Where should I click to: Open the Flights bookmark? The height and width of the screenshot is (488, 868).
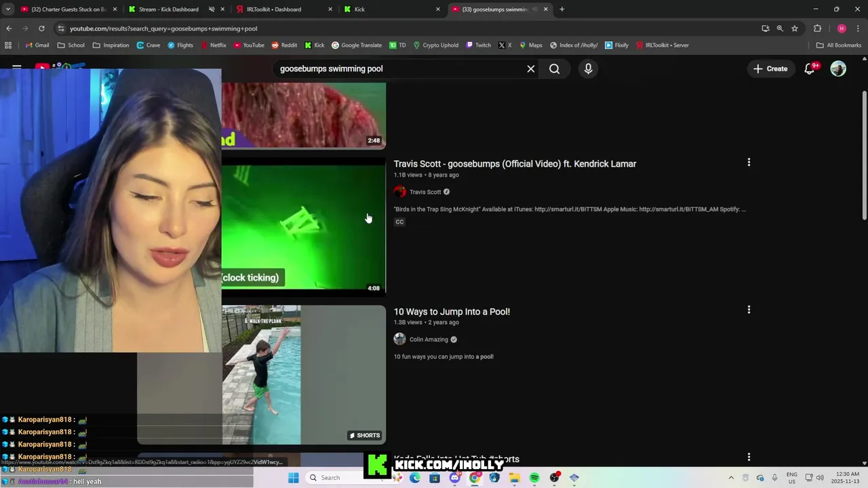[180, 45]
